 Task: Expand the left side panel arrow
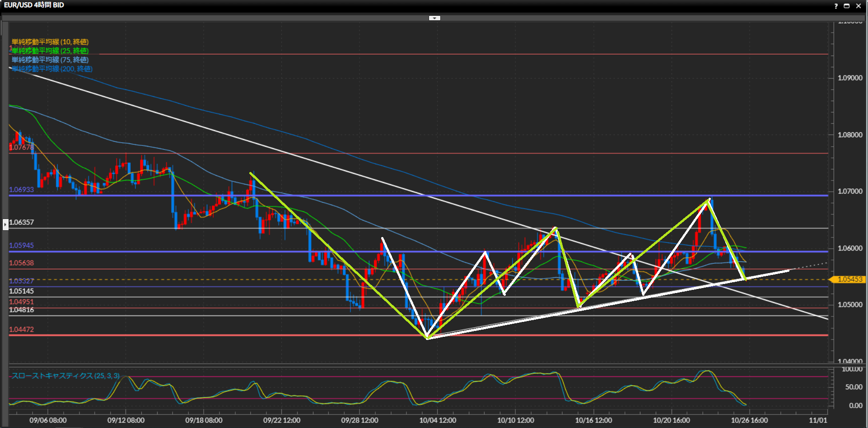point(5,224)
